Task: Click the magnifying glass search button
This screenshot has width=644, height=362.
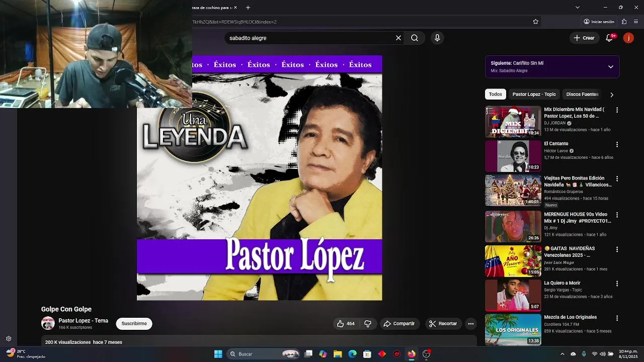Action: pos(415,38)
